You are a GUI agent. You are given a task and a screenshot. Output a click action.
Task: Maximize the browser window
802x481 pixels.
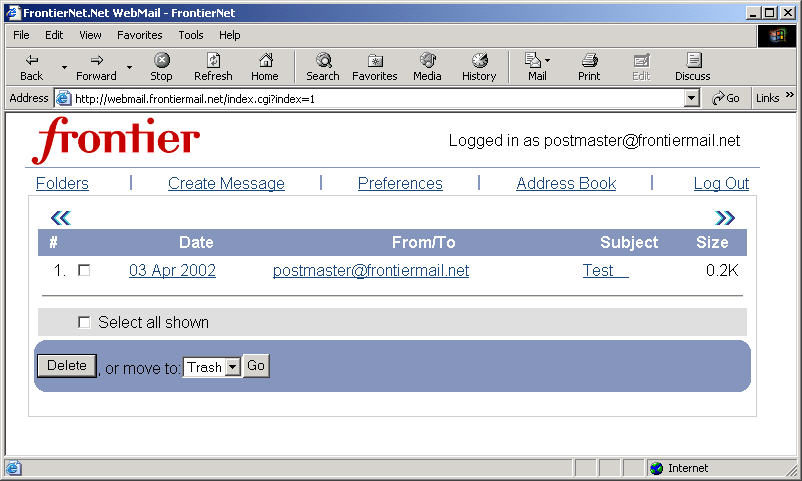[770, 13]
